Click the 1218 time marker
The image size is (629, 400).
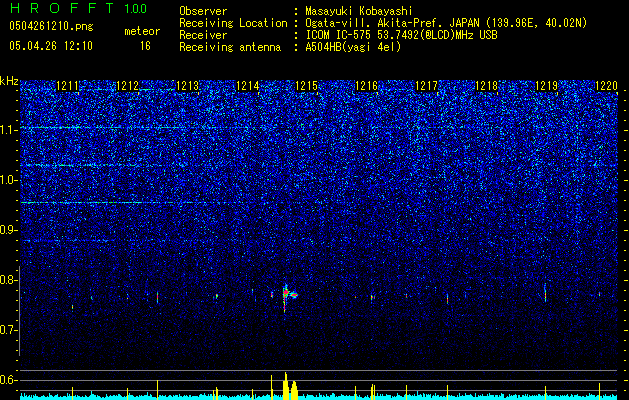tap(487, 86)
